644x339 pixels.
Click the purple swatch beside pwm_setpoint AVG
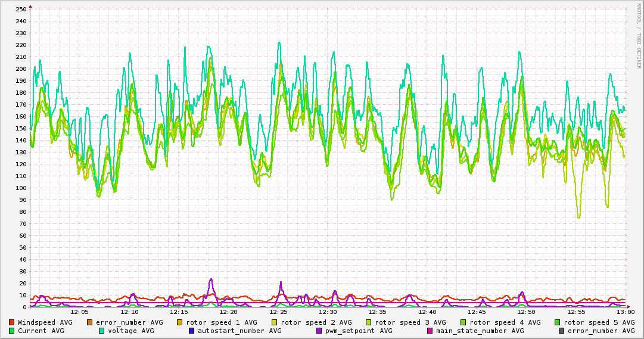coord(319,331)
